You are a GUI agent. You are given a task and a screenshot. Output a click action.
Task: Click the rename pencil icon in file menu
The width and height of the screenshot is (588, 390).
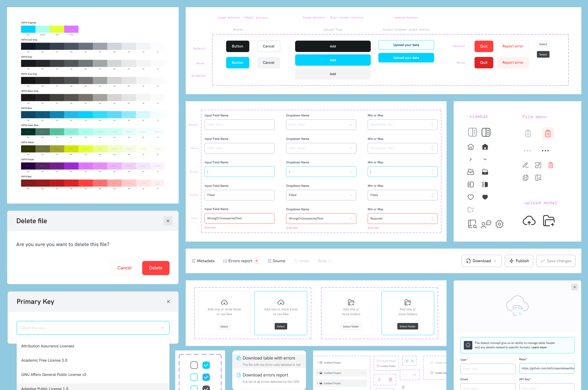point(526,165)
